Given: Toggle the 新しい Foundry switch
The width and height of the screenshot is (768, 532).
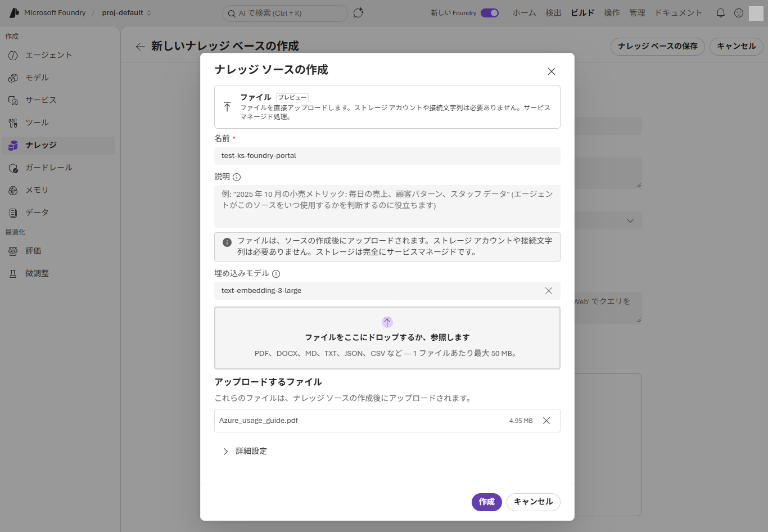Looking at the screenshot, I should click(x=490, y=13).
